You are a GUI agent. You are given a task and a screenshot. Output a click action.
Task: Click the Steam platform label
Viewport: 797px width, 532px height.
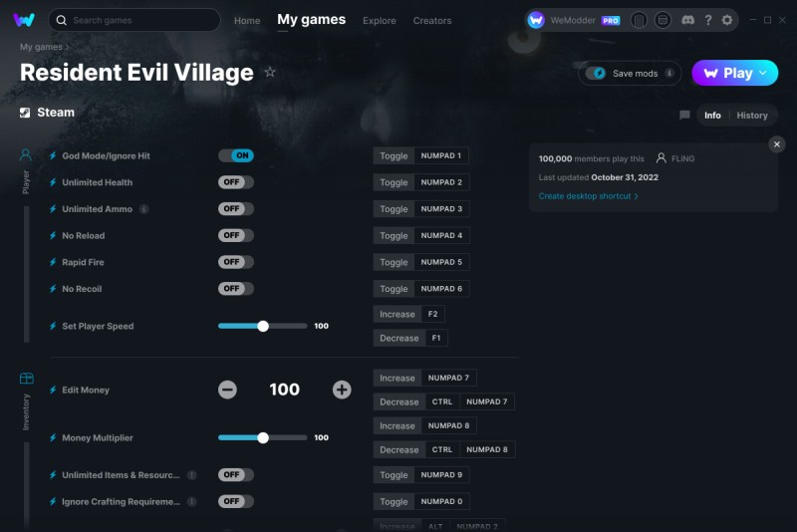point(56,113)
